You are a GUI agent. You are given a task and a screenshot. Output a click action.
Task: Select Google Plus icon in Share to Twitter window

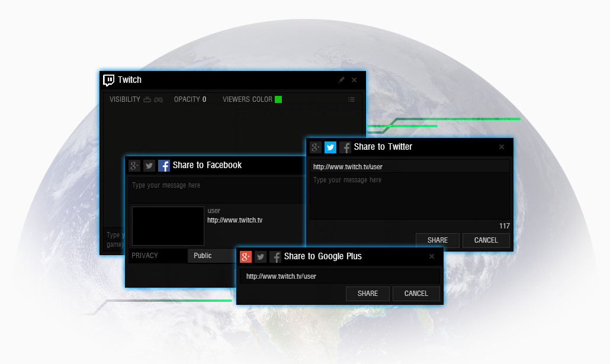316,147
